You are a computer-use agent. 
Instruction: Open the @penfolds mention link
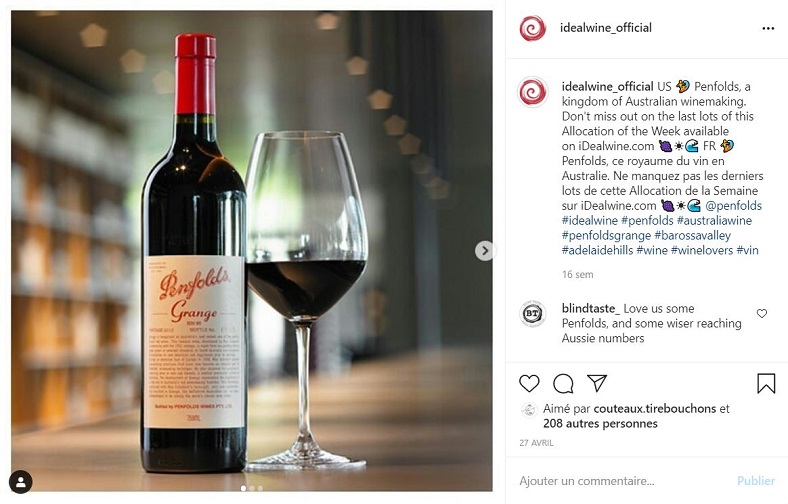pos(733,206)
